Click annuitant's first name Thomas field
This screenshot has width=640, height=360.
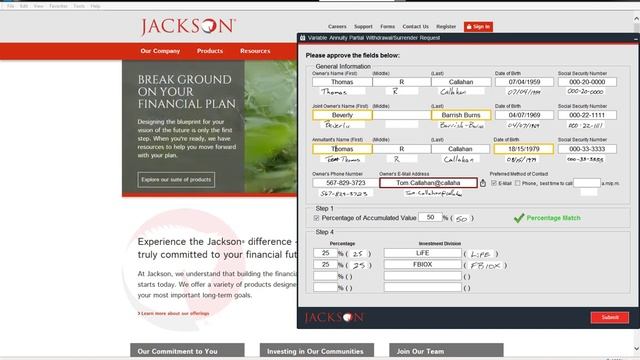point(342,149)
